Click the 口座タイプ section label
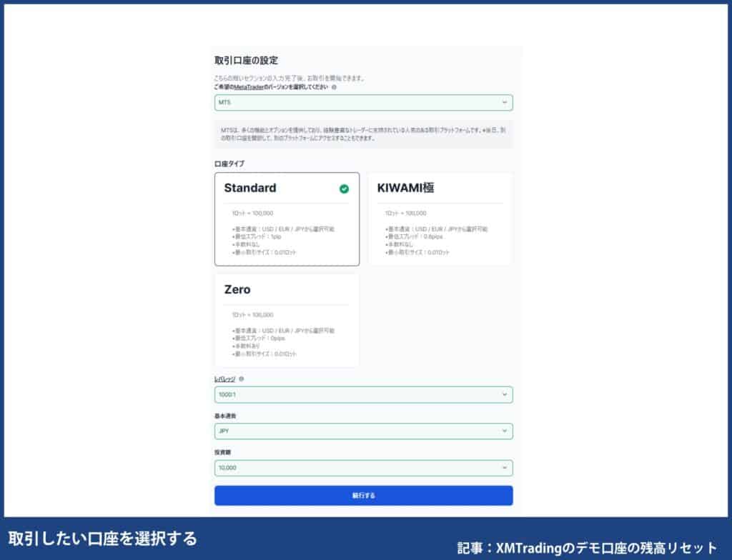732x560 pixels. tap(229, 164)
